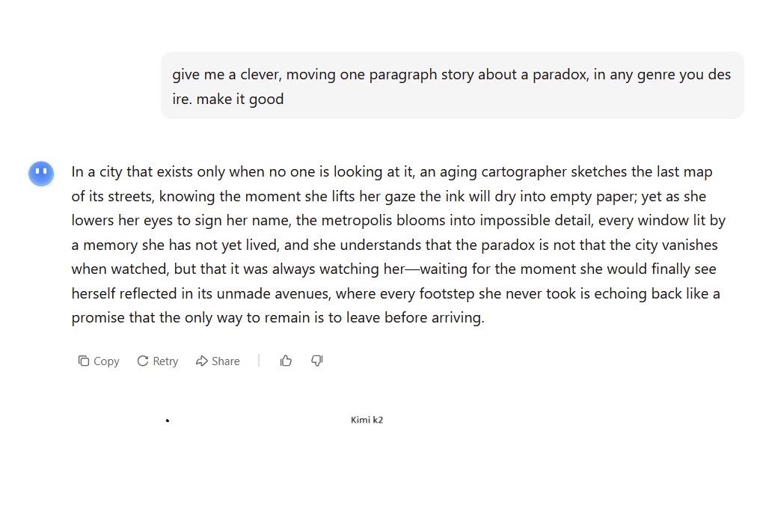757x532 pixels.
Task: Click the line starting "herself reflected"
Action: (395, 293)
